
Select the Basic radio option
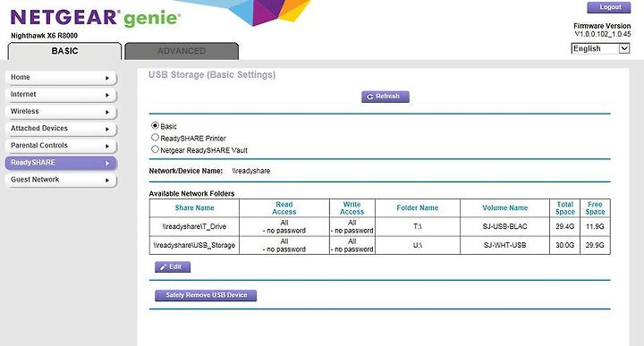point(155,125)
